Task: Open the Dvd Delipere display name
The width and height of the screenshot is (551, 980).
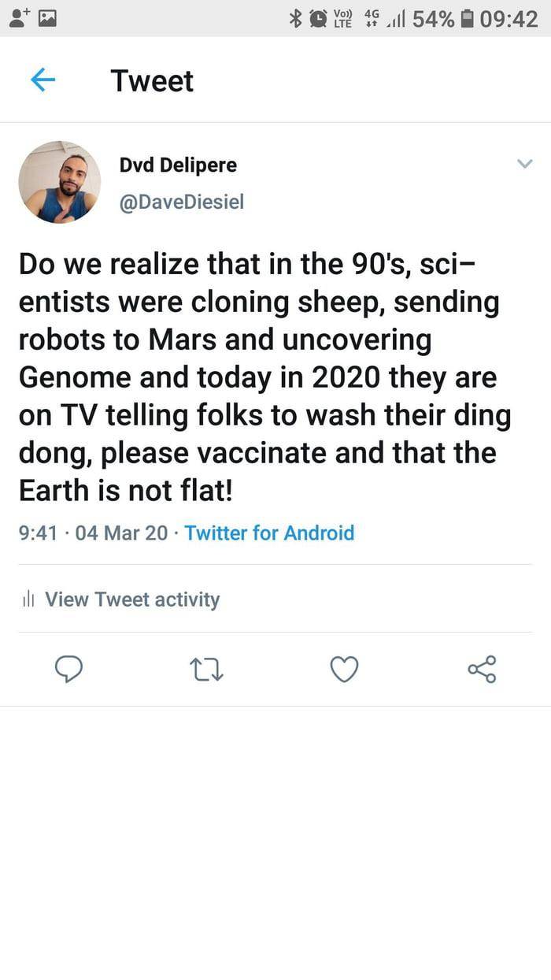Action: pyautogui.click(x=178, y=165)
